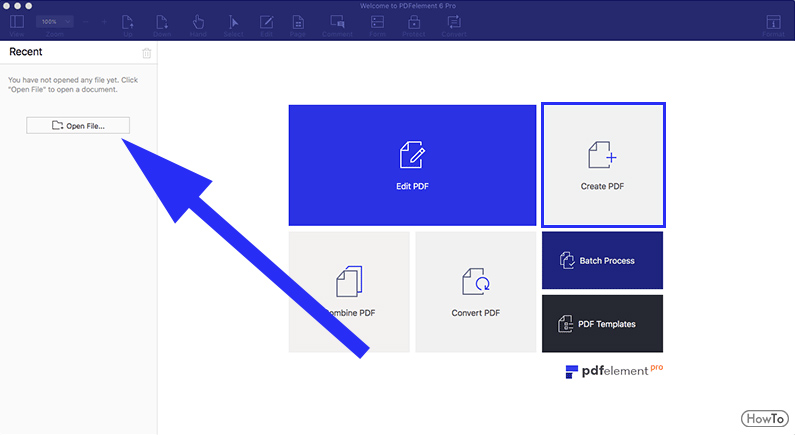Click the zoom in plus button
Screen dimensions: 795x435
pos(104,22)
